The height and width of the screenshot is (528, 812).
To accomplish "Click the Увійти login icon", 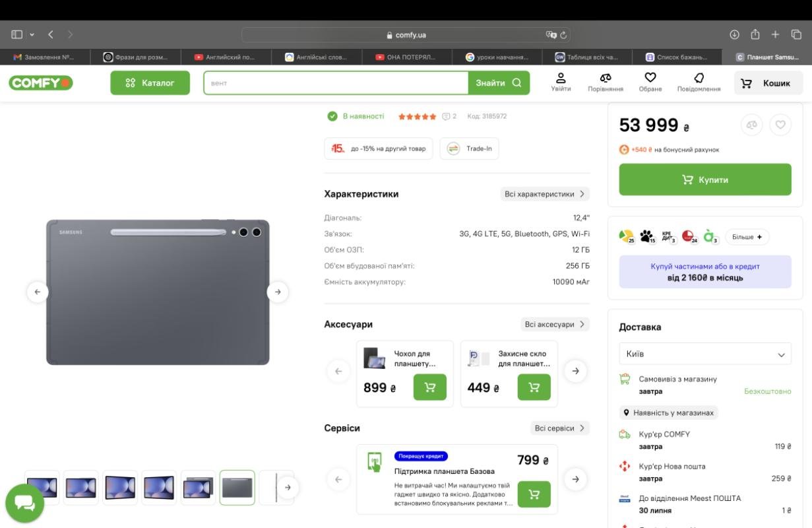I will click(561, 82).
